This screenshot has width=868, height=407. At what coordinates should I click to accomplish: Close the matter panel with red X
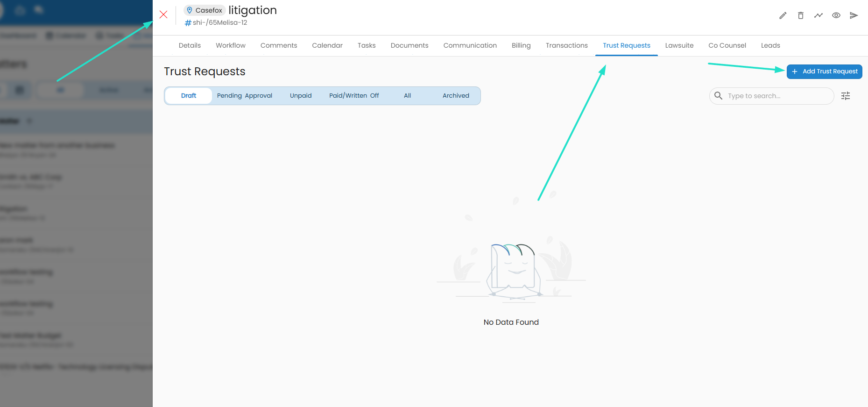tap(163, 14)
